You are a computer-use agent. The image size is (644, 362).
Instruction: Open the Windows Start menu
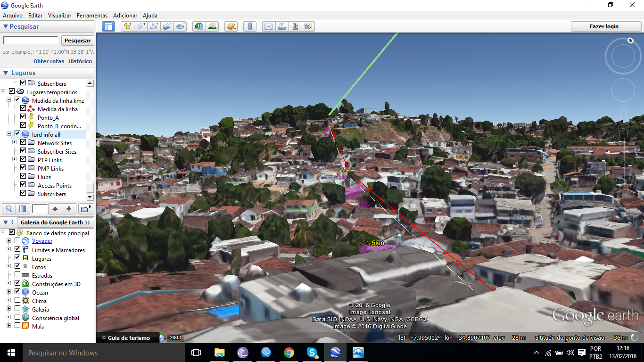(x=11, y=352)
